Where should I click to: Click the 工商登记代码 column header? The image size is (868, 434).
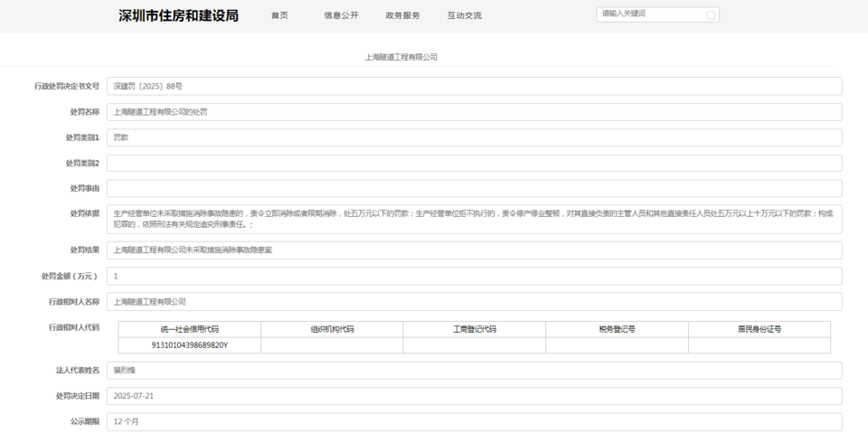coord(475,329)
